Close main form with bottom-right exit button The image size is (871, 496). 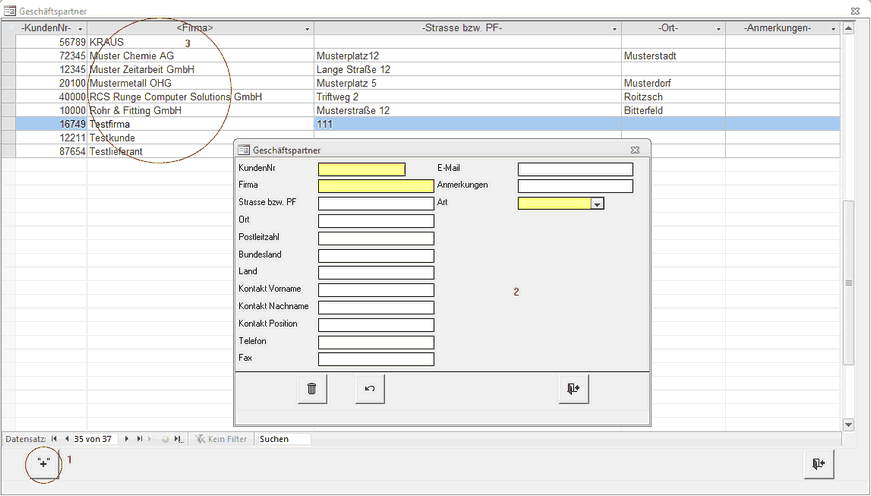[818, 464]
